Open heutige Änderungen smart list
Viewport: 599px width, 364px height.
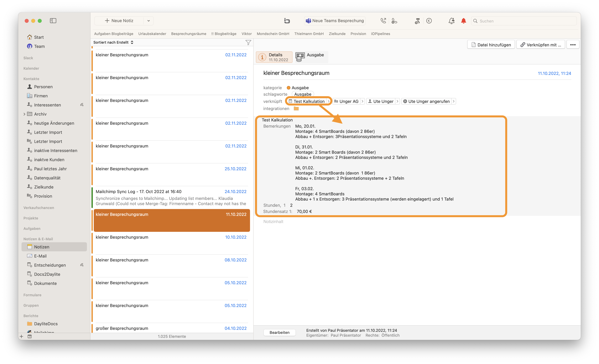(54, 123)
